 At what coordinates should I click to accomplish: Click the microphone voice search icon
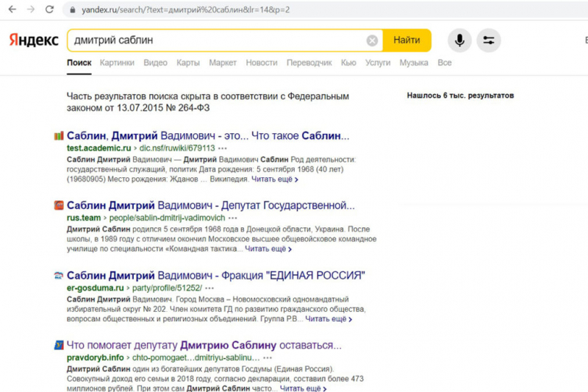click(x=459, y=40)
